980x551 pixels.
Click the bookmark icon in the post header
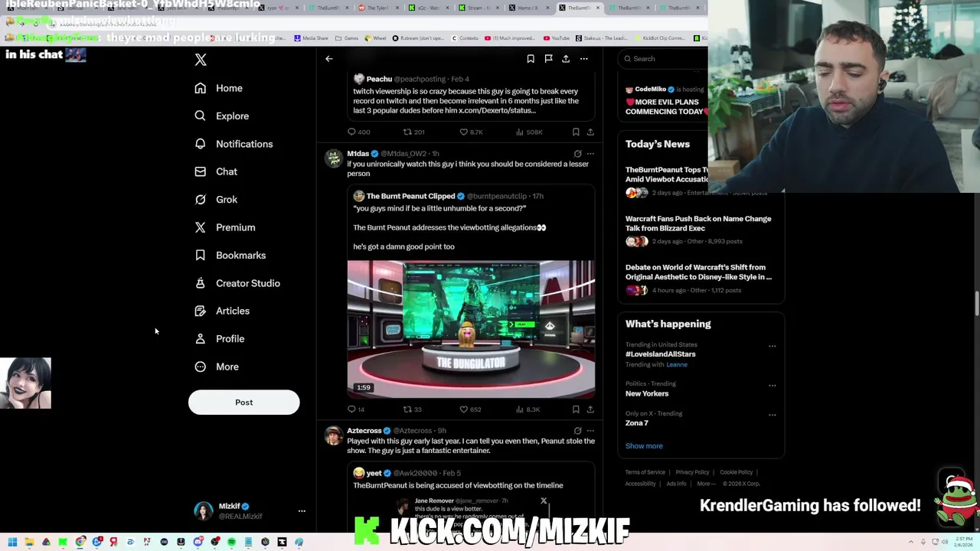coord(531,59)
